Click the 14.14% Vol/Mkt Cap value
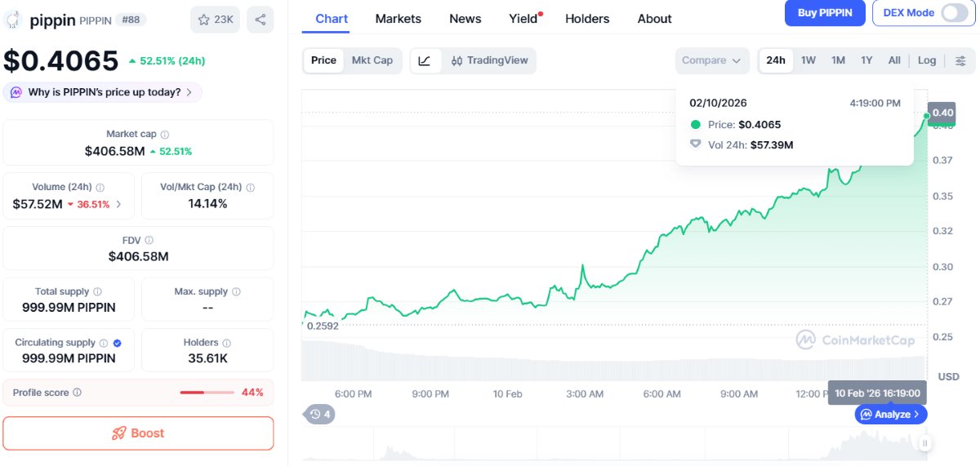The image size is (980, 466). (x=207, y=204)
